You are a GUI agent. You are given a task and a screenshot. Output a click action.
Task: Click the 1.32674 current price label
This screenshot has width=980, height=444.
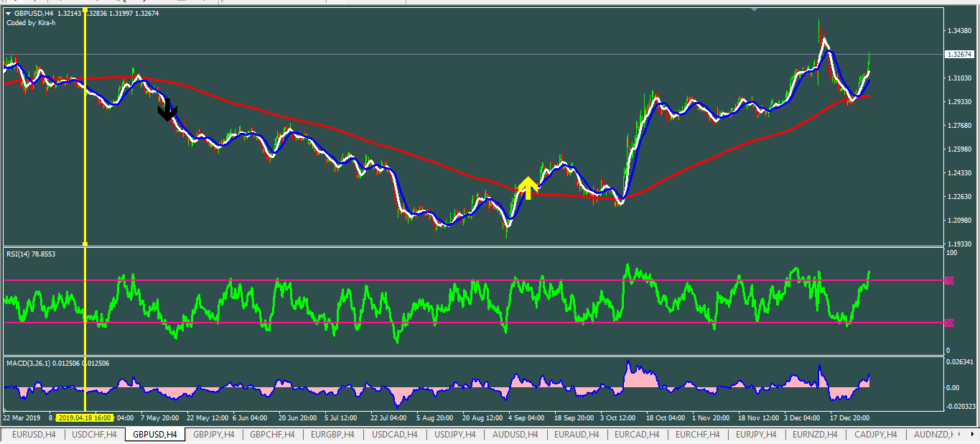pyautogui.click(x=961, y=55)
